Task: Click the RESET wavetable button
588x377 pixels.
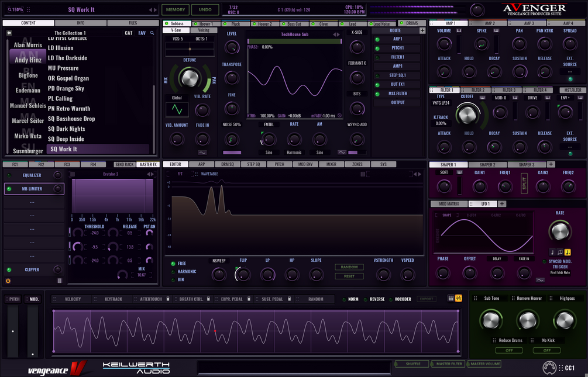Action: pos(349,276)
